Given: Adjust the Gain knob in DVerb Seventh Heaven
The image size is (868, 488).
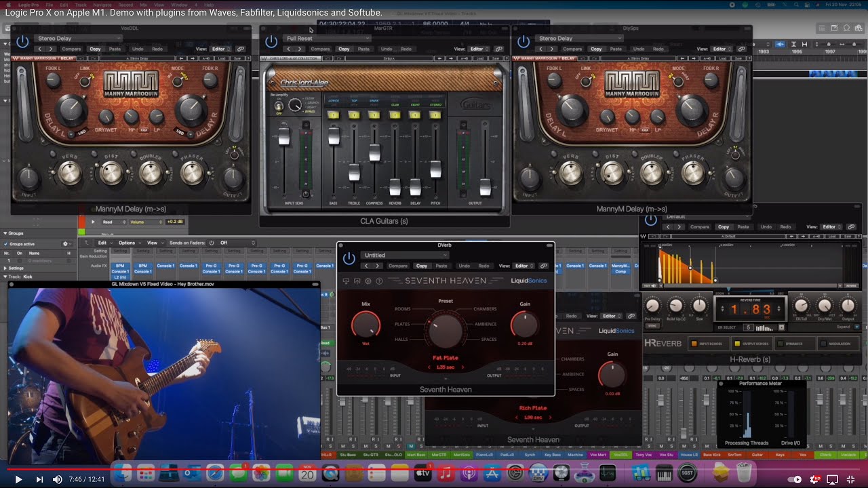Looking at the screenshot, I should pos(524,324).
